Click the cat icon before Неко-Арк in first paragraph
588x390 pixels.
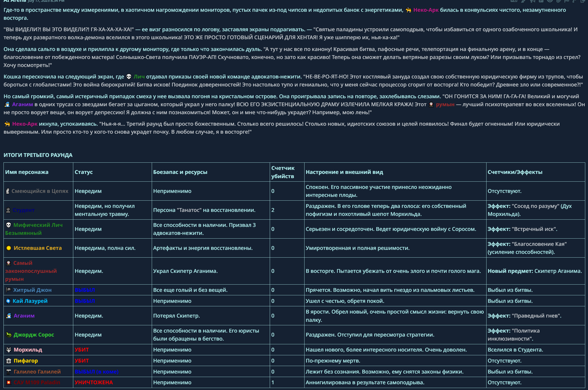[x=408, y=10]
